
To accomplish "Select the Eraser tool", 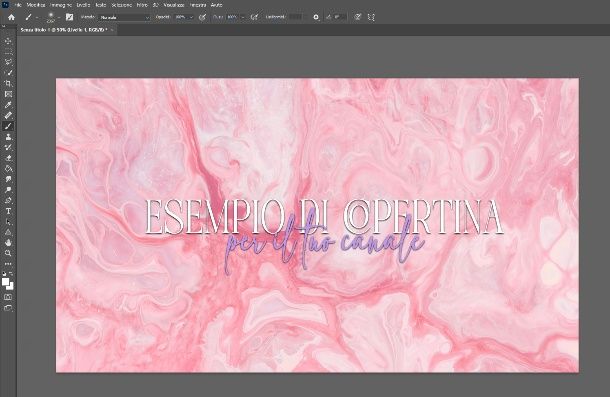I will 8,158.
